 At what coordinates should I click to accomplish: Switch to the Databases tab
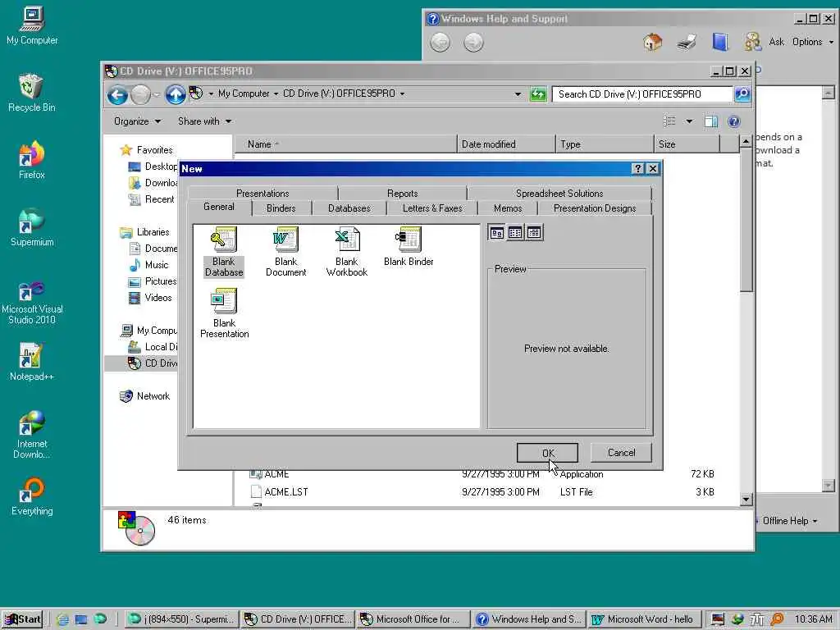click(349, 208)
